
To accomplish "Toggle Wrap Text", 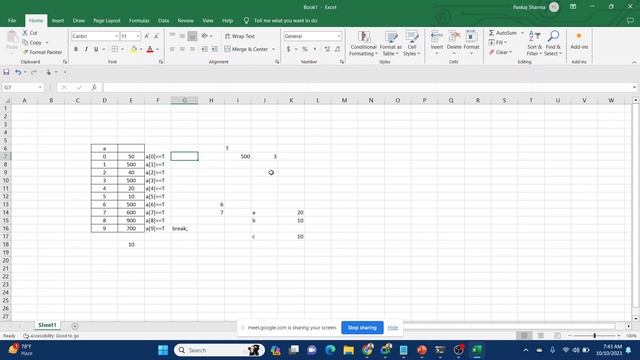I will point(240,36).
